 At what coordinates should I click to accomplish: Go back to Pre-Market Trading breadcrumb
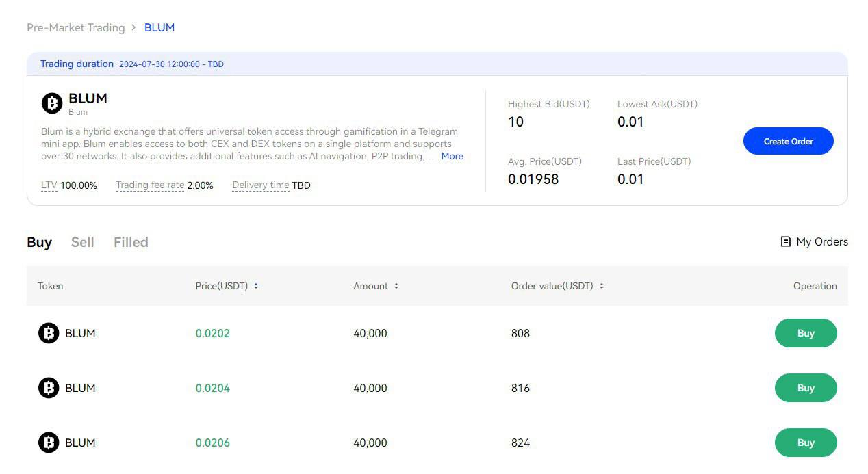[75, 27]
